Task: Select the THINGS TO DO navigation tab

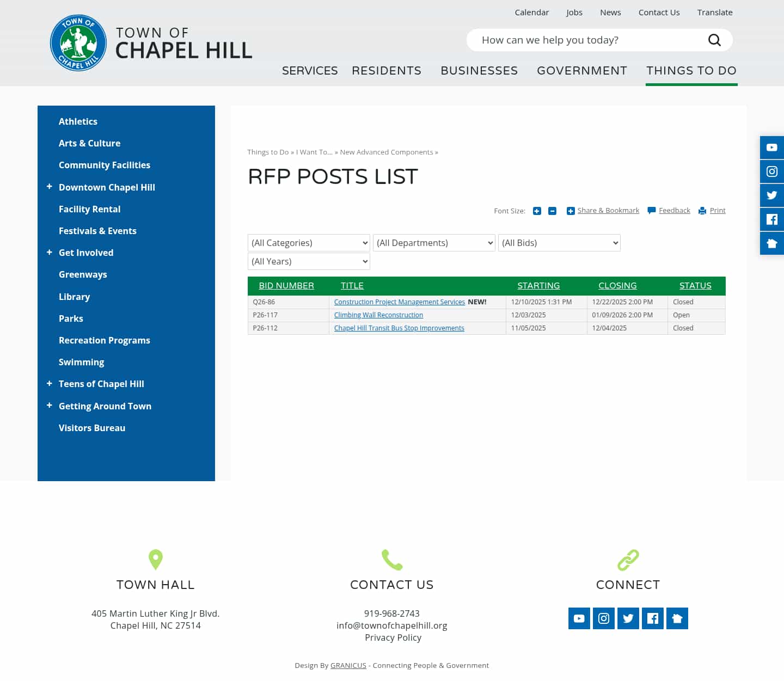Action: pos(691,70)
